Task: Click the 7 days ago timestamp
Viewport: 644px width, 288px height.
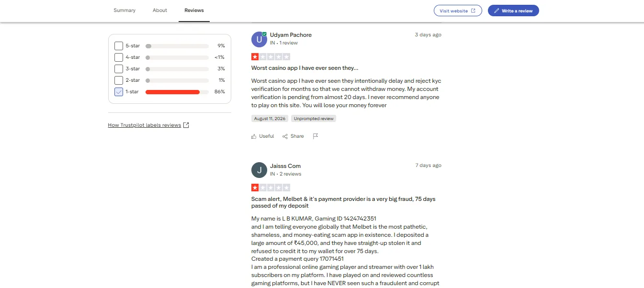Action: tap(428, 166)
